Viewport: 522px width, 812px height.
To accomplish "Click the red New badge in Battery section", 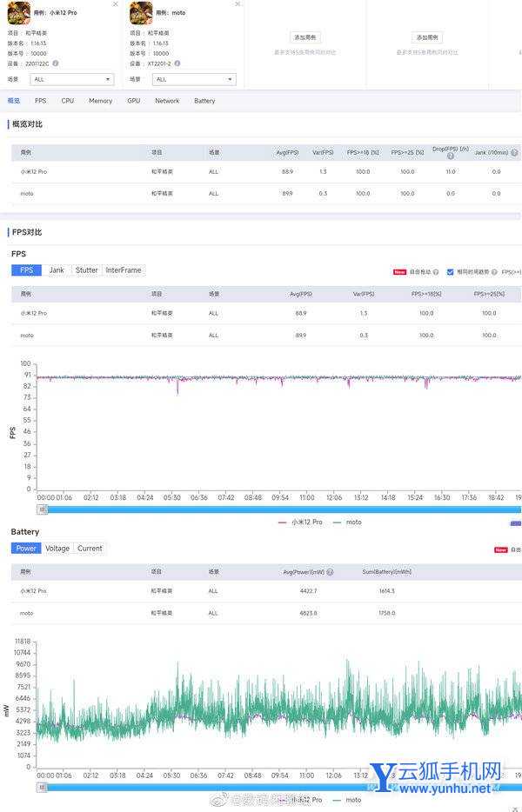I will pyautogui.click(x=501, y=549).
